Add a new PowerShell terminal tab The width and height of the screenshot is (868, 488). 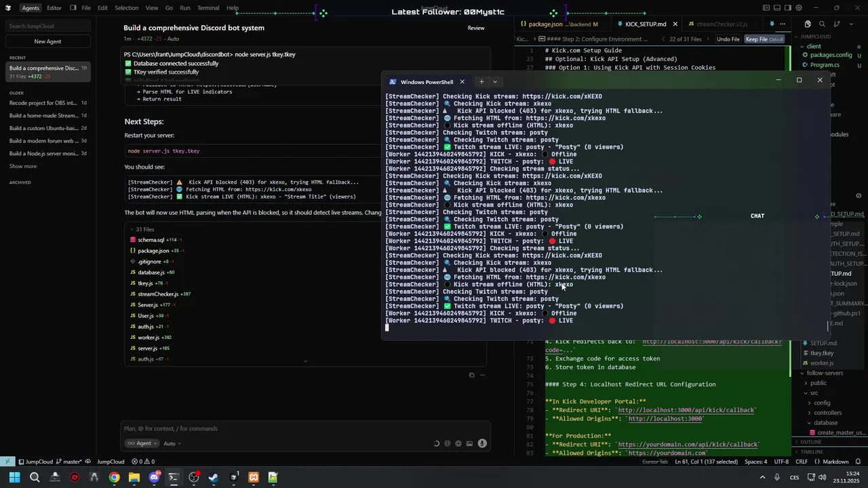pyautogui.click(x=481, y=82)
